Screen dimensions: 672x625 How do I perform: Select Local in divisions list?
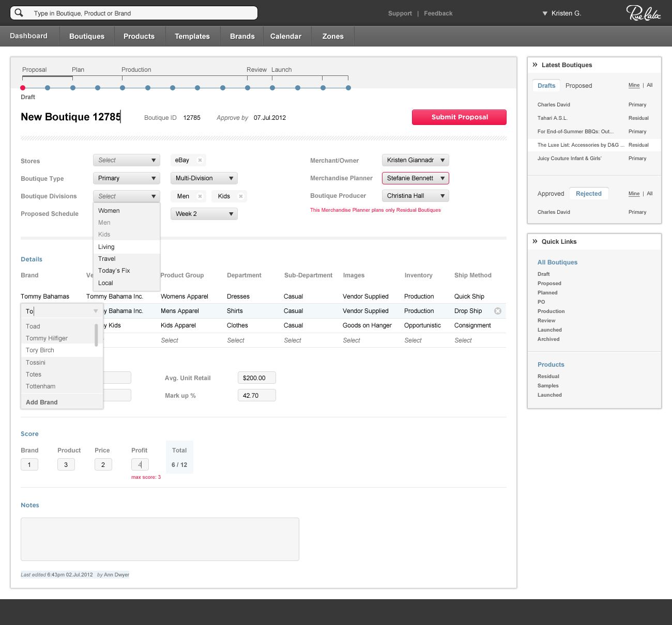pos(127,283)
